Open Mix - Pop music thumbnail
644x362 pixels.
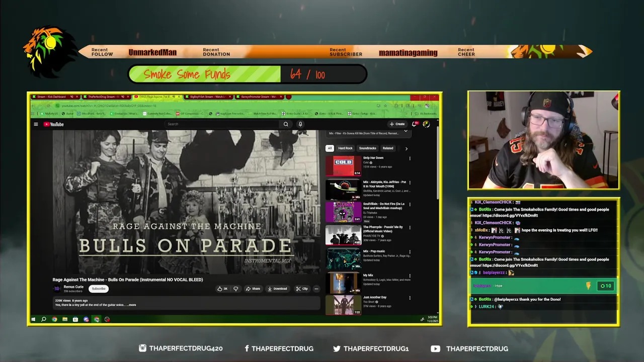point(343,259)
